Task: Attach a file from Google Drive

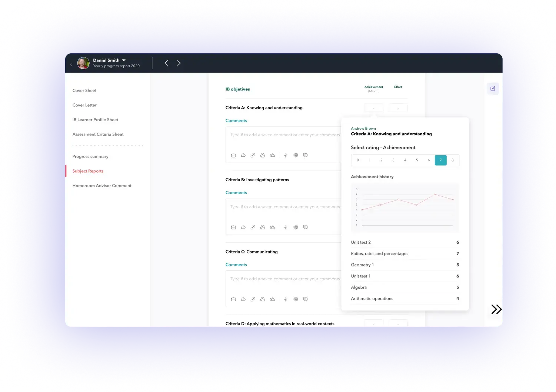Action: pyautogui.click(x=263, y=155)
